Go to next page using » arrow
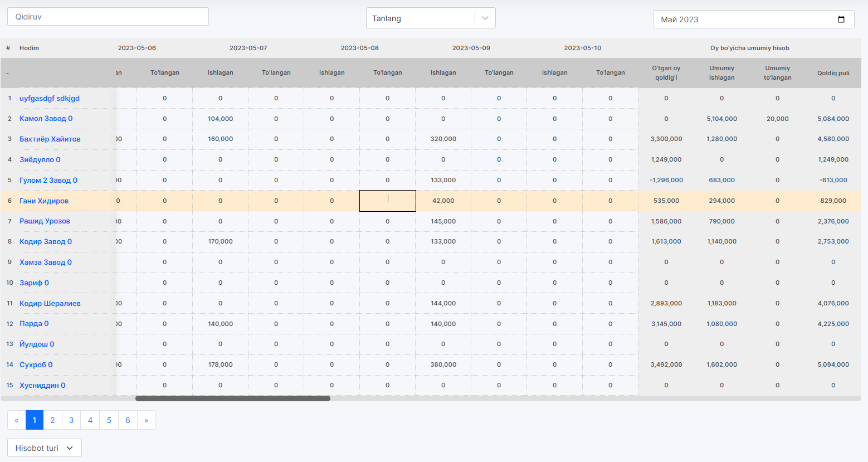The width and height of the screenshot is (868, 462). click(x=146, y=420)
